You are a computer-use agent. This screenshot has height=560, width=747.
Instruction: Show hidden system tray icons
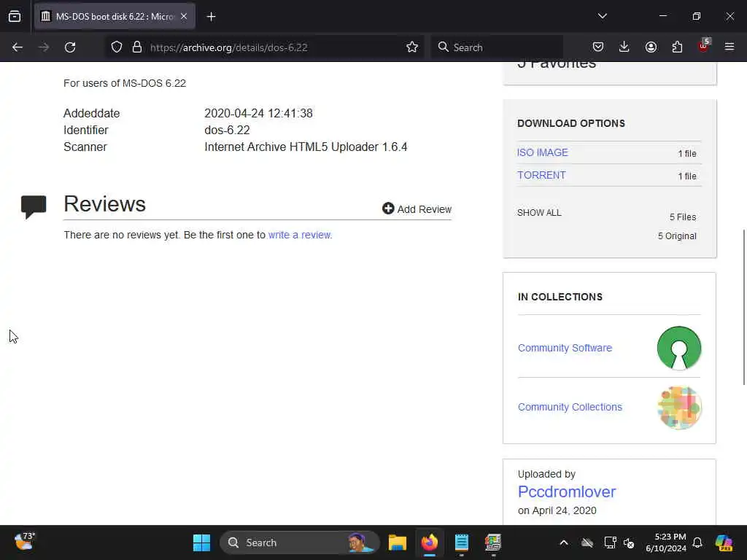coord(564,542)
